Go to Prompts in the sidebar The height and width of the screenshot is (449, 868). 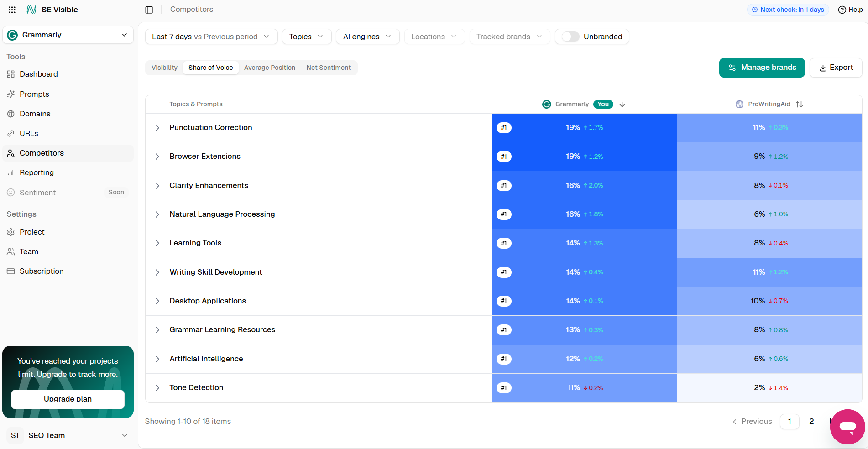coord(68,94)
